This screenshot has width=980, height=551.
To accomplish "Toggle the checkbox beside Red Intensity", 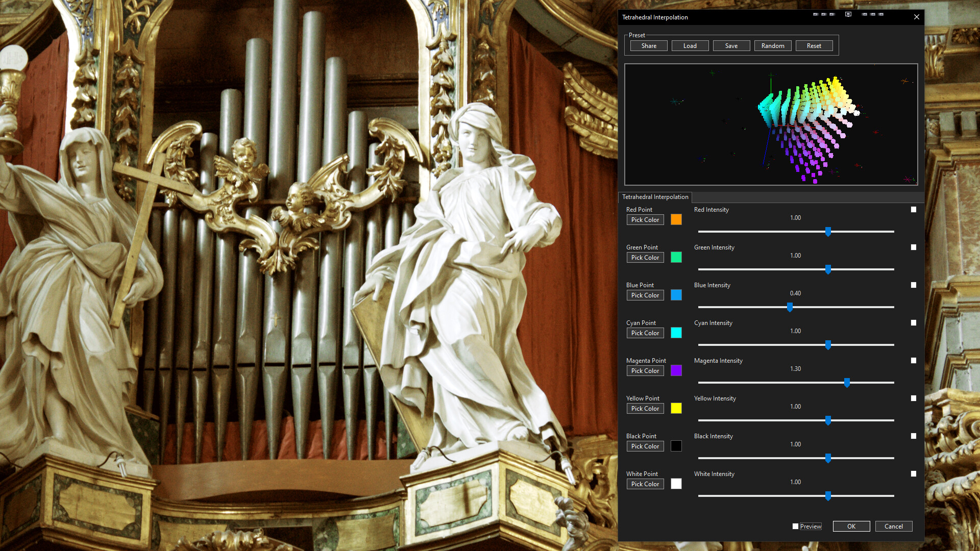I will click(914, 210).
